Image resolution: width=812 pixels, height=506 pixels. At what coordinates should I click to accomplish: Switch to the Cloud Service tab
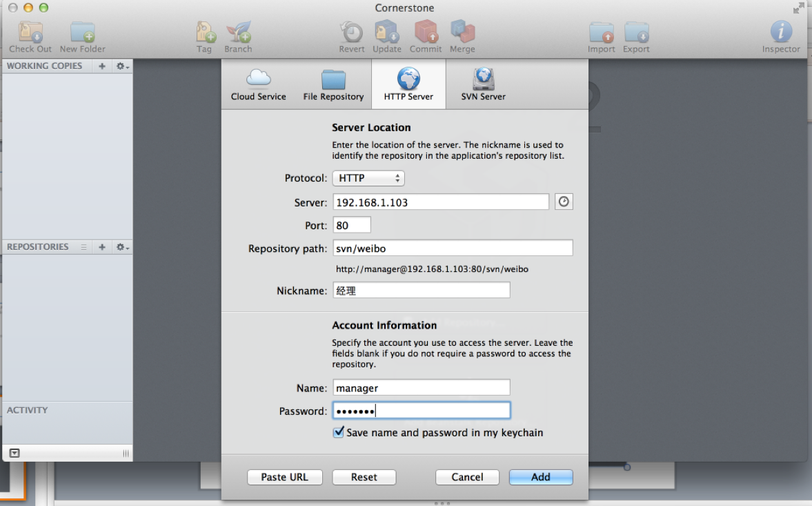click(x=259, y=84)
